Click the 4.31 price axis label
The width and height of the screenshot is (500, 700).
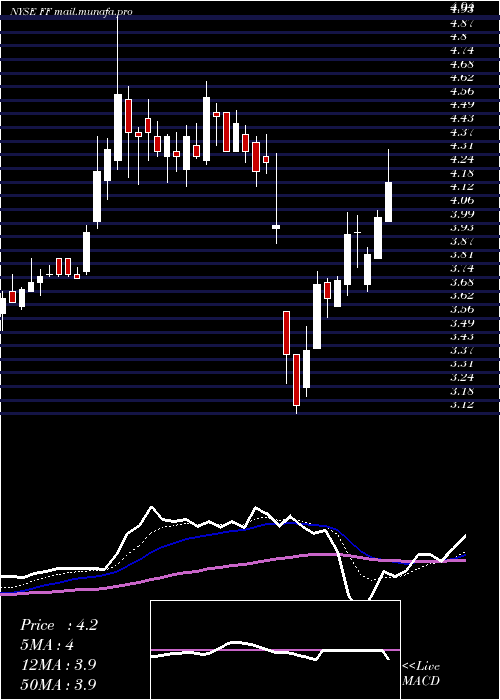pos(461,146)
